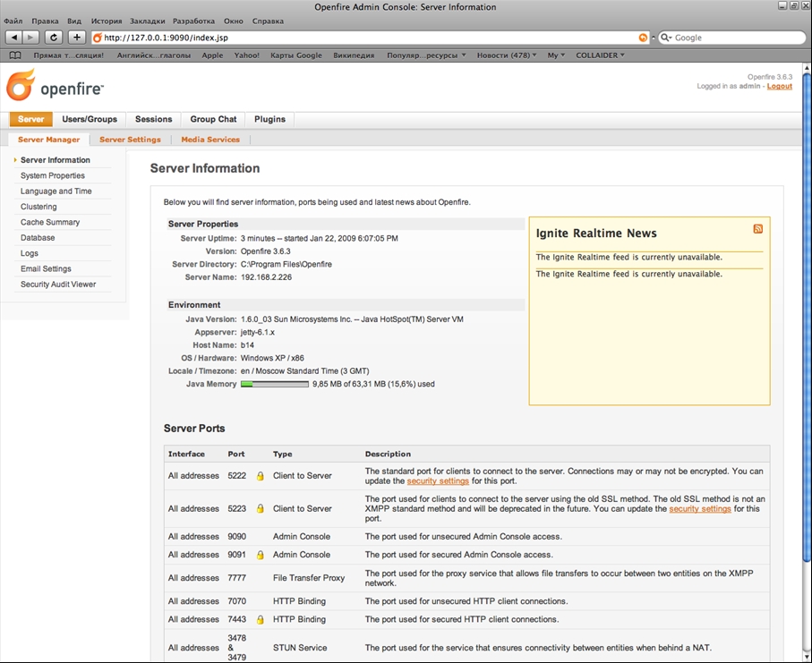Open the История menu
Screen dimensions: 812x663
point(107,21)
